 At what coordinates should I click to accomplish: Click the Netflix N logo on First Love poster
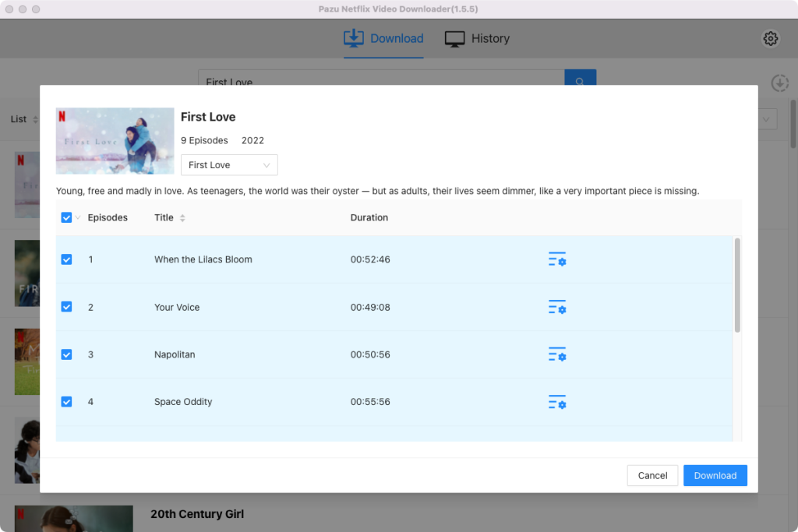62,116
